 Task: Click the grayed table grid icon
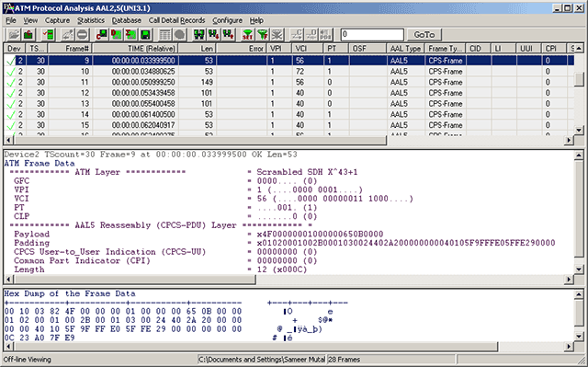pyautogui.click(x=164, y=35)
